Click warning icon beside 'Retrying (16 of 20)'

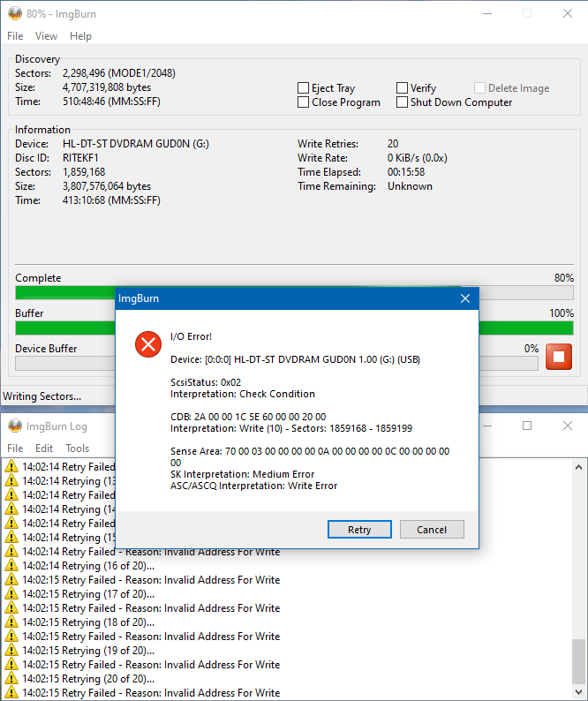point(11,566)
